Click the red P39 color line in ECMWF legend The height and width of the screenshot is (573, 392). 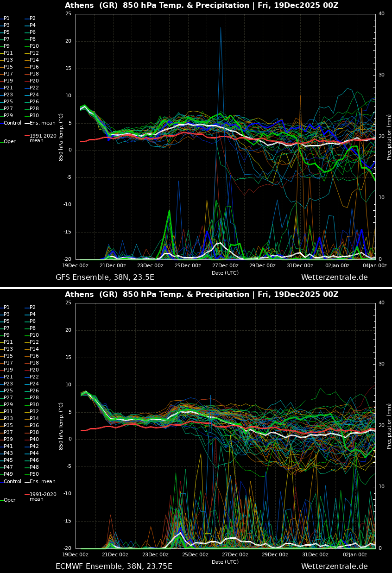coord(1,440)
